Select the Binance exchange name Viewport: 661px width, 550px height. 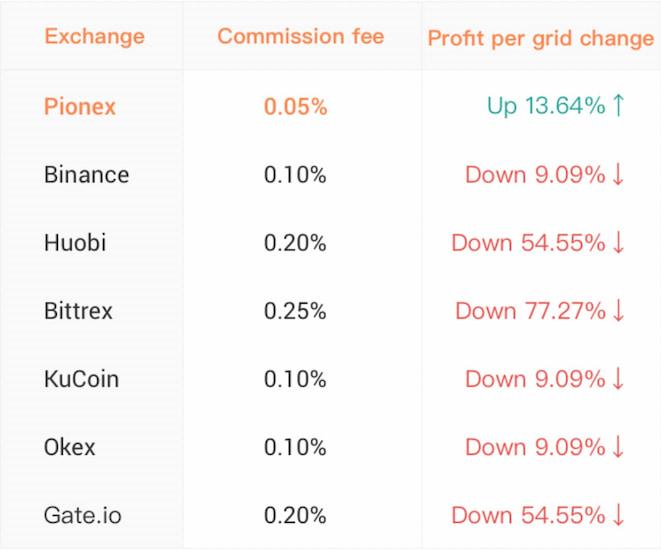click(x=86, y=175)
